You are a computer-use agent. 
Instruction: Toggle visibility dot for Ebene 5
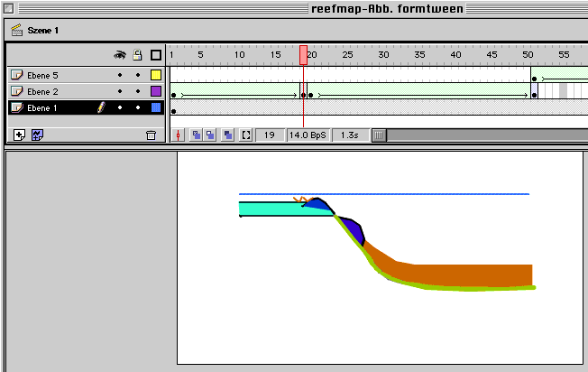tap(120, 75)
